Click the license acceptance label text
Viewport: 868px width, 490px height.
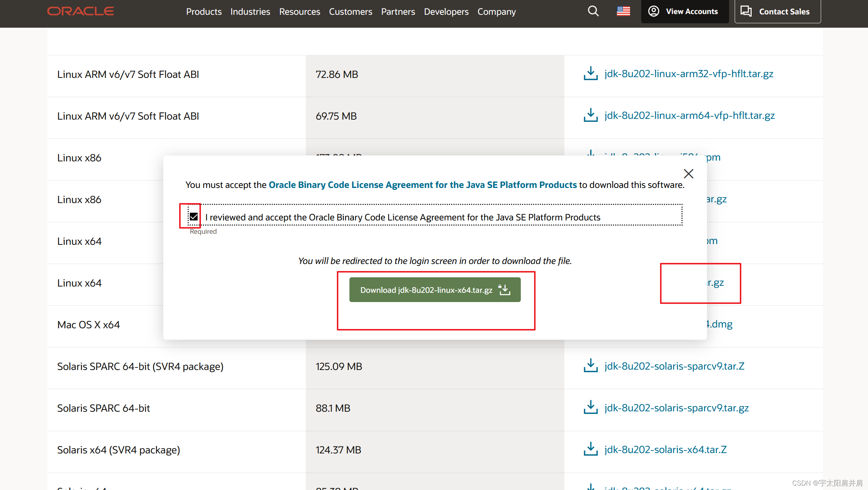tap(403, 217)
